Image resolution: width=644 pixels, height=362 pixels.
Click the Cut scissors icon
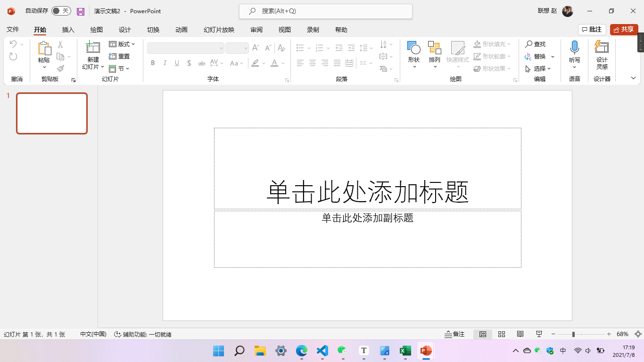(x=60, y=44)
